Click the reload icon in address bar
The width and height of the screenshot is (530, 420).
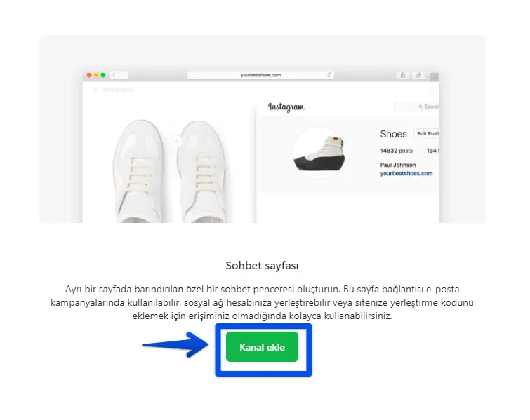click(329, 75)
